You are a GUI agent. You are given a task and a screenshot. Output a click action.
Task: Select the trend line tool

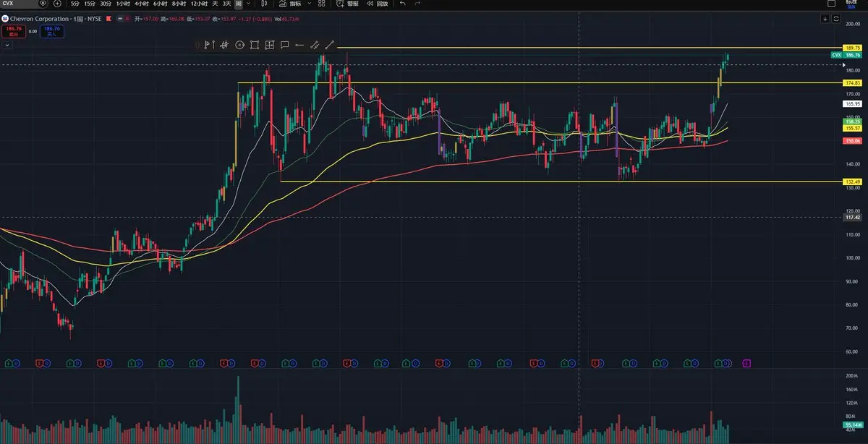point(330,45)
